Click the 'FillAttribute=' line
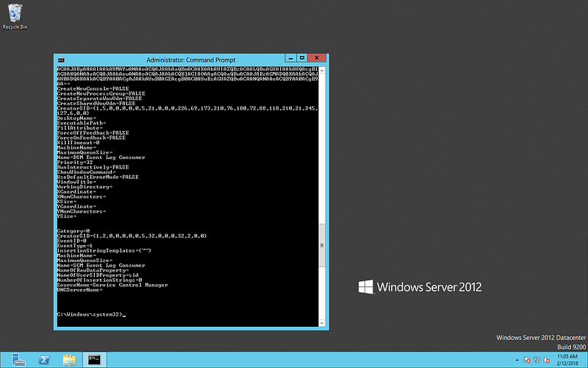This screenshot has height=368, width=588. [x=79, y=127]
